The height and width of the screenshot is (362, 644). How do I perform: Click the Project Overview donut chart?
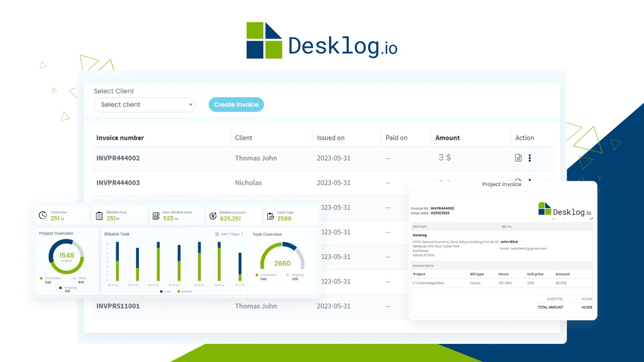click(66, 257)
